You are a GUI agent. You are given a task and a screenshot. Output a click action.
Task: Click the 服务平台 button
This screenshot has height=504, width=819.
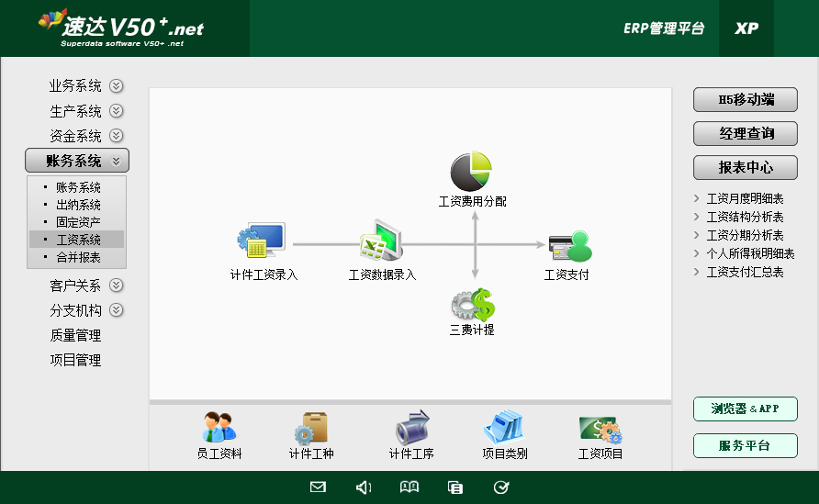pos(745,446)
